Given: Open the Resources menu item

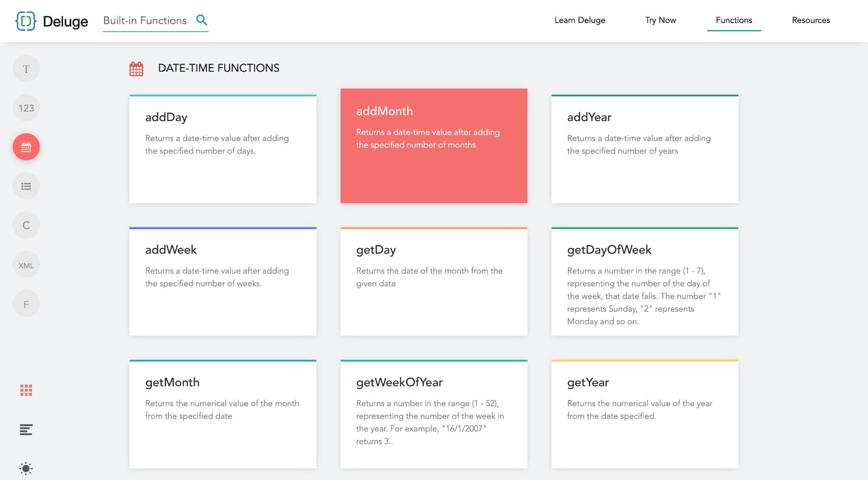Looking at the screenshot, I should [810, 20].
